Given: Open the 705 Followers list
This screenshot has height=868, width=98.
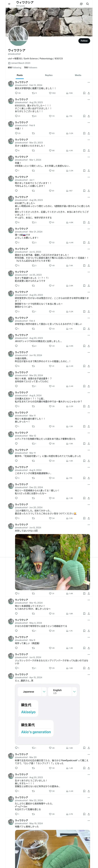Looking at the screenshot, I should 30,67.
